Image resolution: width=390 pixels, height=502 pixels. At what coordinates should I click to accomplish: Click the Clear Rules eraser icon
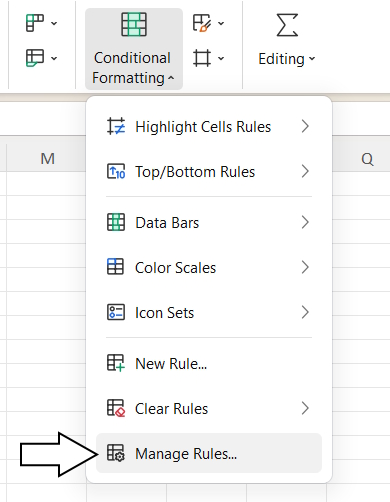click(x=116, y=408)
